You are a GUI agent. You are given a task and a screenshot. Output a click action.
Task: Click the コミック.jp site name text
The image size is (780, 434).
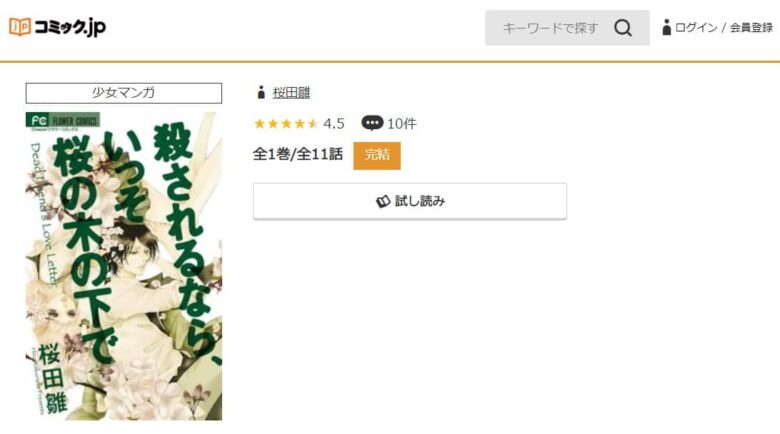[70, 27]
